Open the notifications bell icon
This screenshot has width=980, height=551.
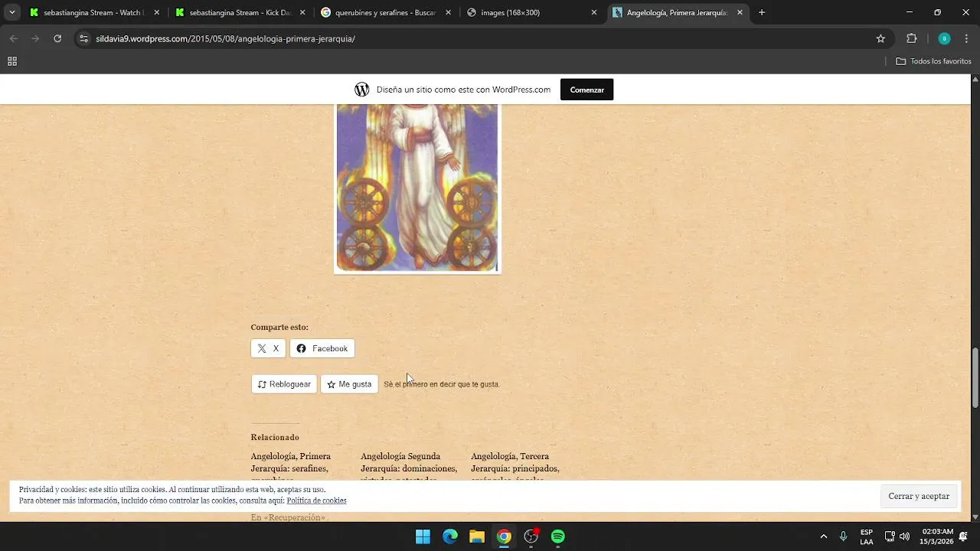click(963, 536)
